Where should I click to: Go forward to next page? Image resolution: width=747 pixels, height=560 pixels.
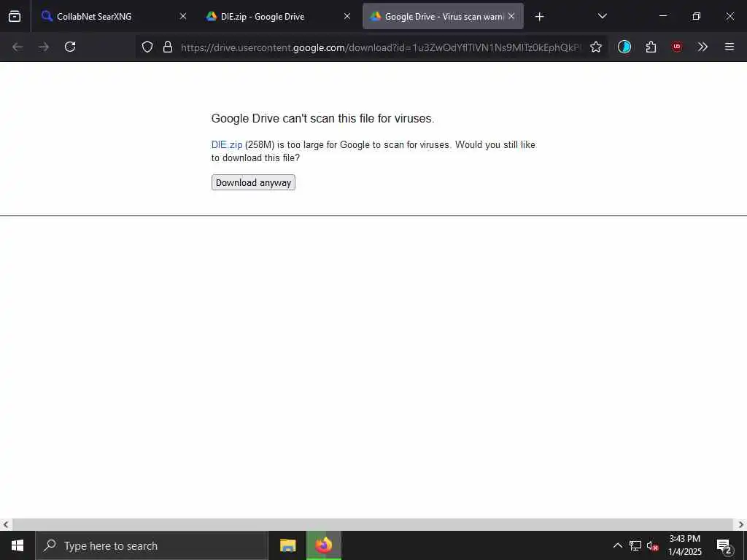44,47
